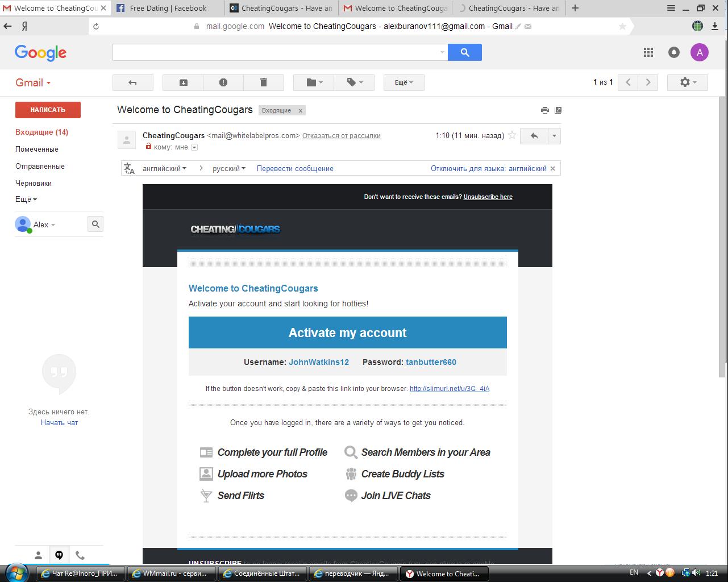
Task: Click the back-to-inbox arrow button
Action: tap(132, 82)
